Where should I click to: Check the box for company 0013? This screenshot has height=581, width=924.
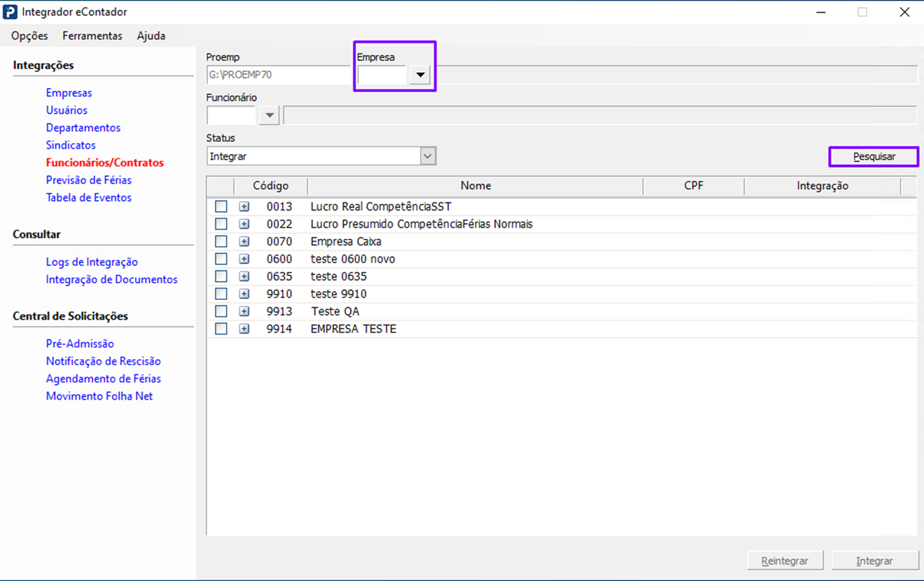point(221,206)
